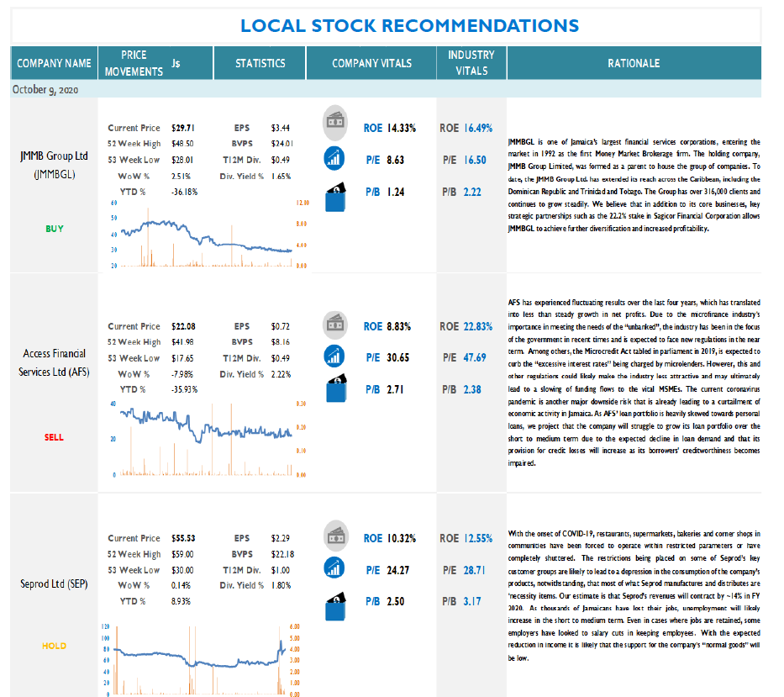
Task: Select the P/E chart icon for Access Financial
Action: tap(334, 356)
